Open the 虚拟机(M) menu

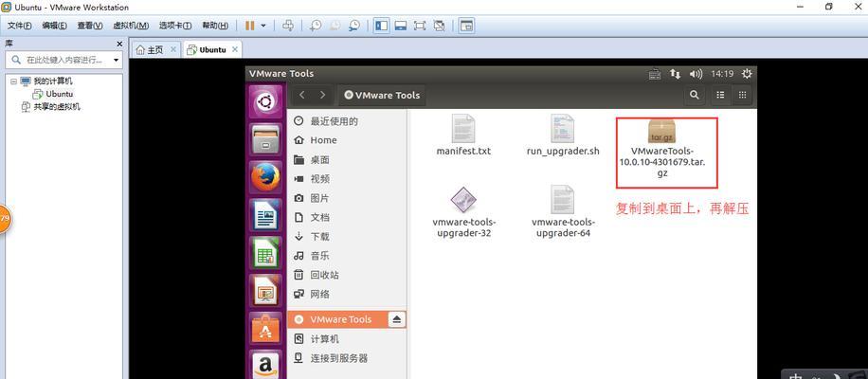(x=131, y=26)
